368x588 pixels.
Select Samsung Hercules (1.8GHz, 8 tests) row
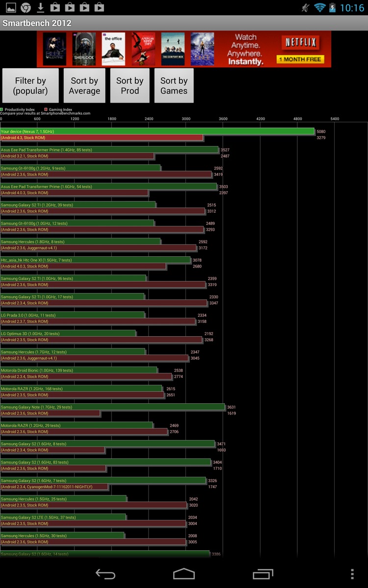(80, 242)
